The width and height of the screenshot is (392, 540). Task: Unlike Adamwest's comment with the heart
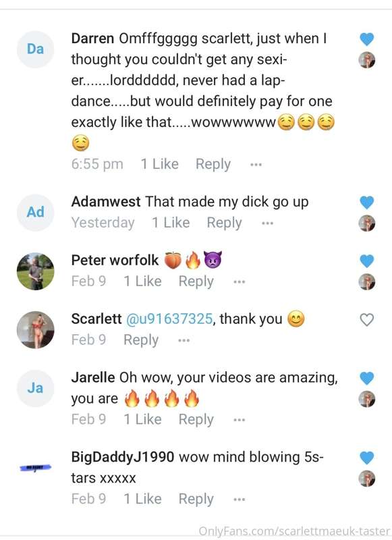click(x=366, y=202)
